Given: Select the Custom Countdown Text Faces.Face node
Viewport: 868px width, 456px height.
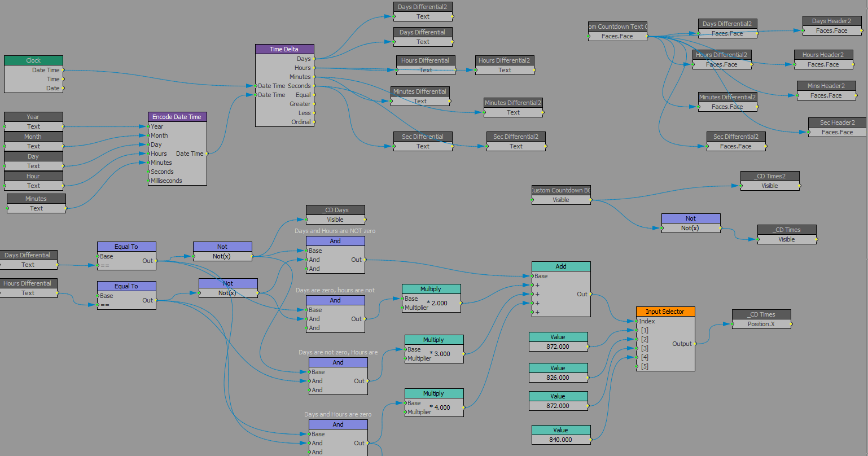Looking at the screenshot, I should [617, 31].
